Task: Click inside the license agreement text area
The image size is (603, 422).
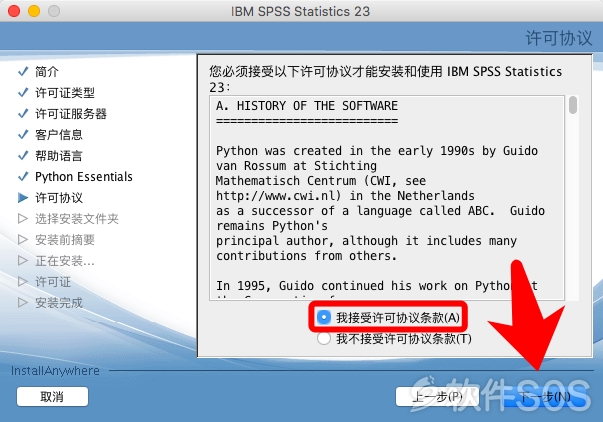Action: (387, 198)
